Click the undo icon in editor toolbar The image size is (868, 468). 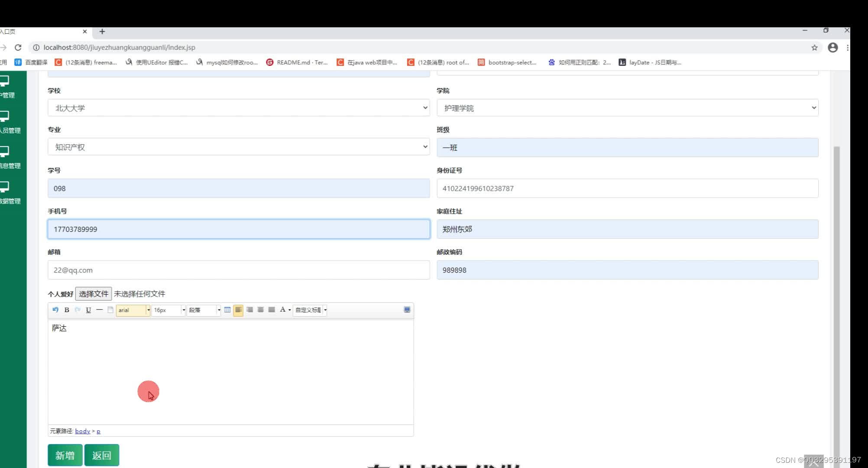tap(55, 310)
